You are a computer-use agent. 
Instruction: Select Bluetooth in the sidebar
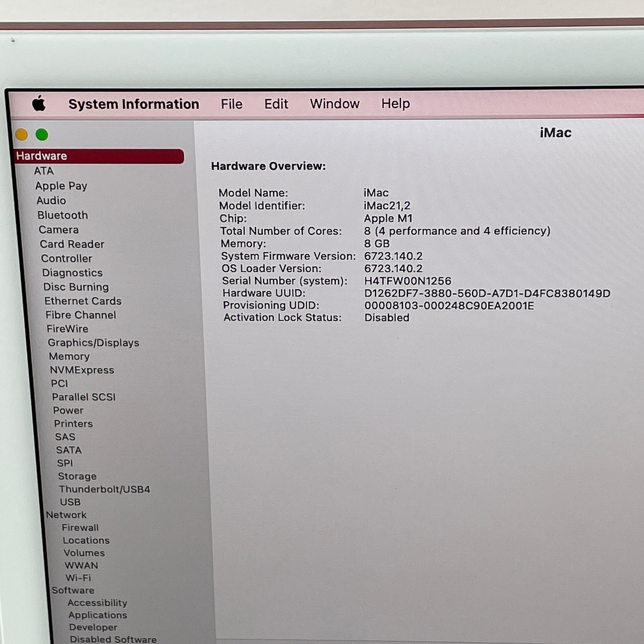[62, 215]
